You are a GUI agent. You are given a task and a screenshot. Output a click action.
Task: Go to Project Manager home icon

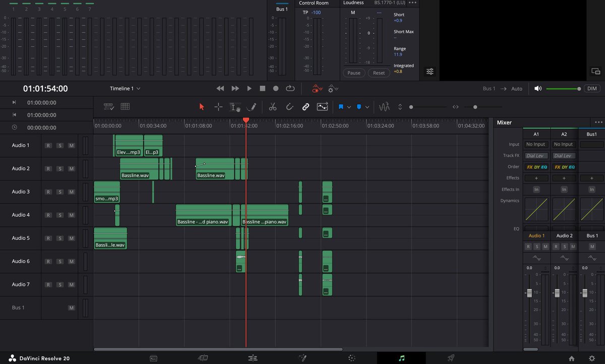571,358
